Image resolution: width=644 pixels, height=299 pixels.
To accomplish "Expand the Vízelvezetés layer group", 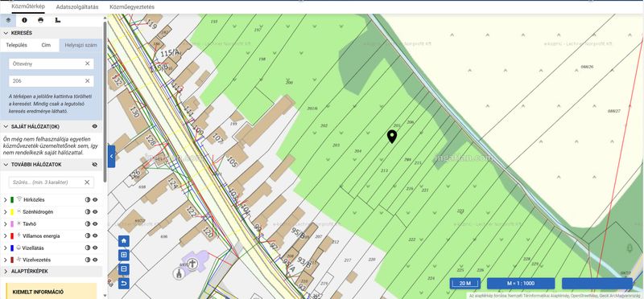I will coord(6,260).
